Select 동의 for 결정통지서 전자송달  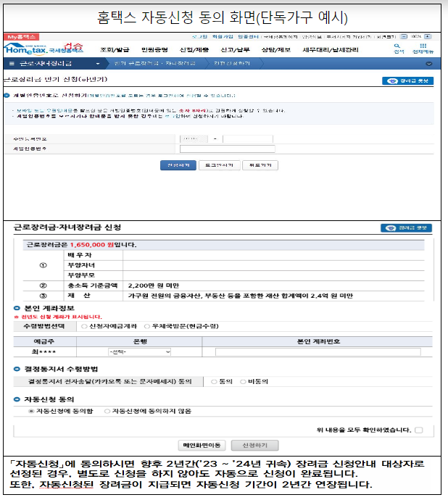click(x=214, y=382)
